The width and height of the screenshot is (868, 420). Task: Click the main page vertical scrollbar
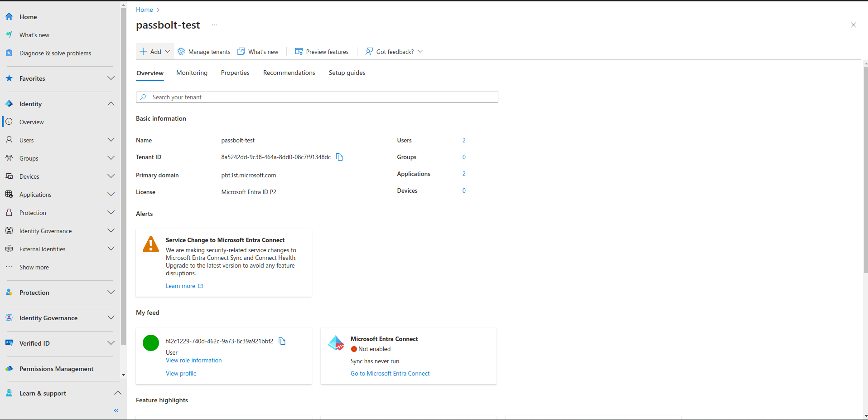[866, 170]
